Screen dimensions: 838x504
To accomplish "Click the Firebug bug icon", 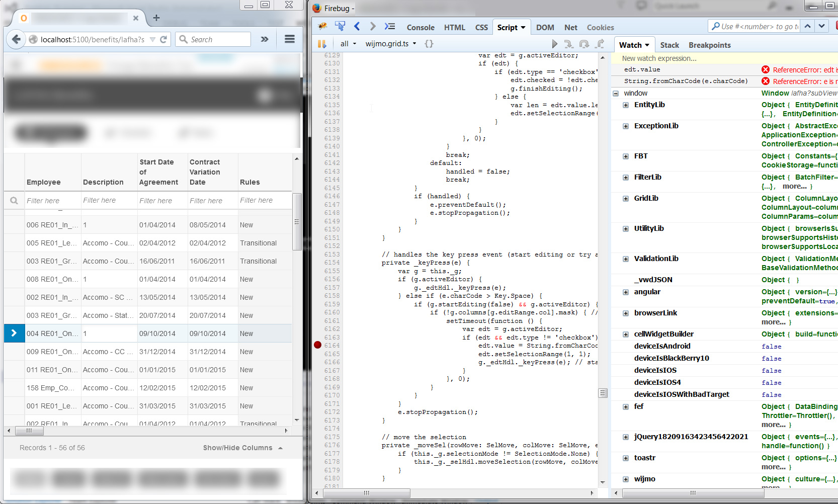I will (x=322, y=27).
